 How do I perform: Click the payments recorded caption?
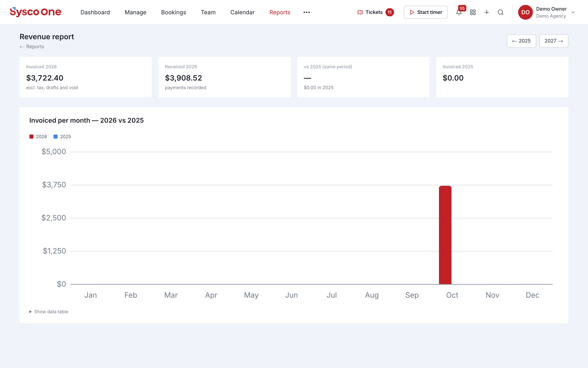[x=185, y=88]
